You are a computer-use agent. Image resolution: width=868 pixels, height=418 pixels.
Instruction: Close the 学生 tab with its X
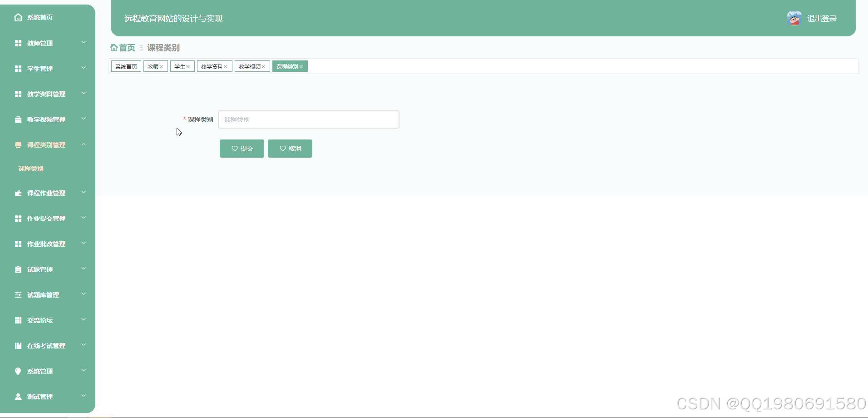188,66
